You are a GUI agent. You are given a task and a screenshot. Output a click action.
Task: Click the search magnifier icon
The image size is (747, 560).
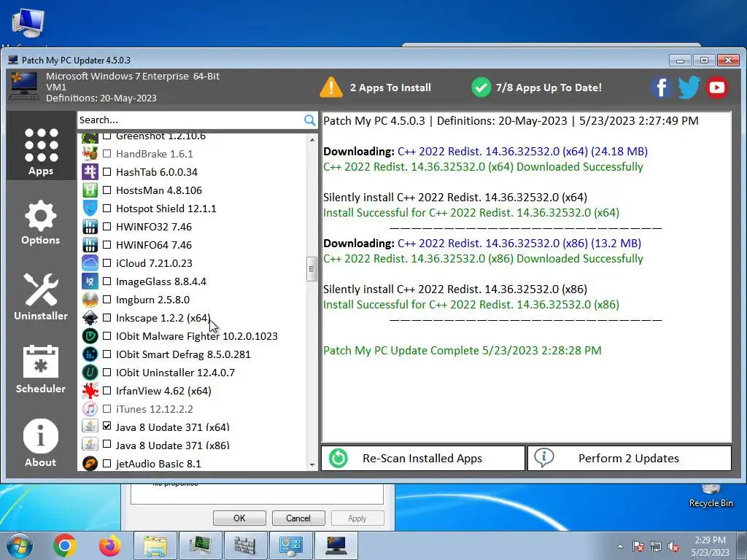[x=309, y=120]
